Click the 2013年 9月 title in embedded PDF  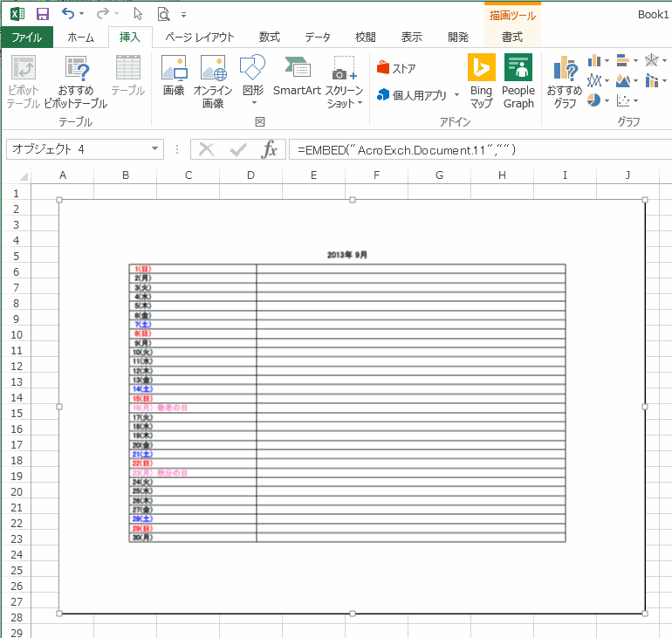tap(346, 255)
